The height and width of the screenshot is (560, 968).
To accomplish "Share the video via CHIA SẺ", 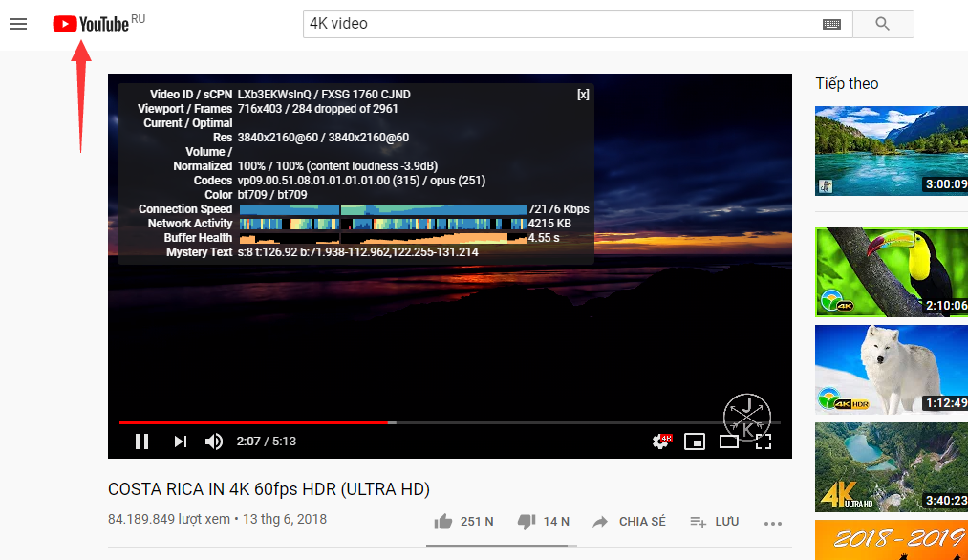I will click(x=629, y=522).
